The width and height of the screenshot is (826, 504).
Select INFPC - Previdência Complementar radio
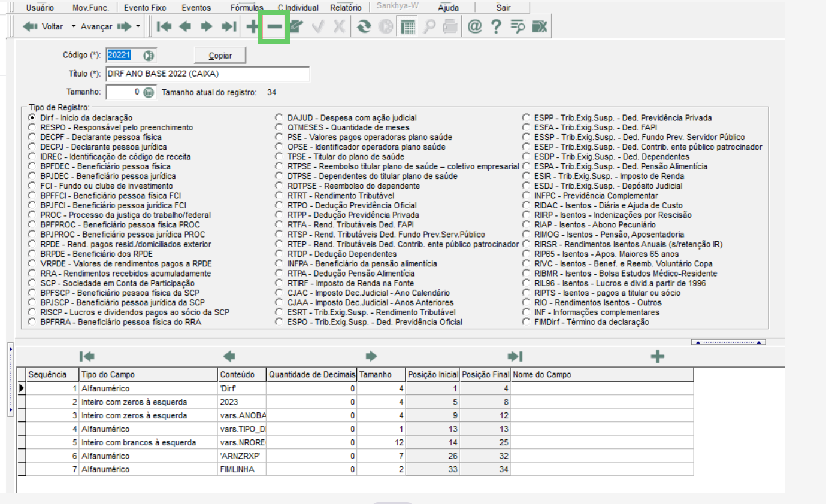coord(525,196)
